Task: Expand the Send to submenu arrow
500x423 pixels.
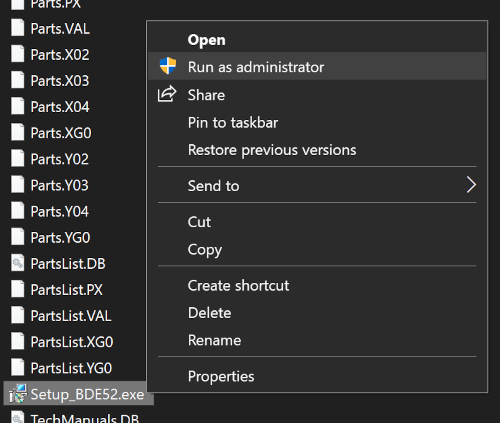Action: click(x=471, y=185)
